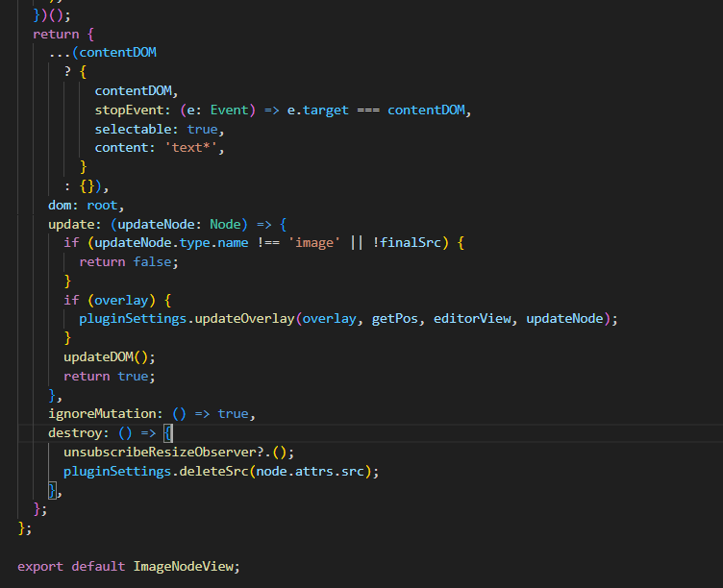
Task: Click 'export default' keywords
Action: point(71,567)
